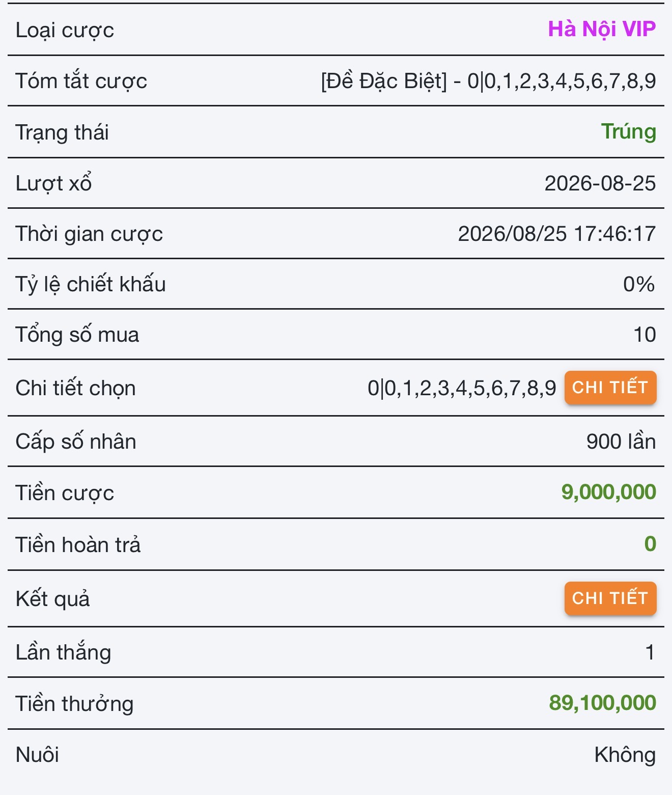Click the Cấp số nhân label

click(76, 442)
